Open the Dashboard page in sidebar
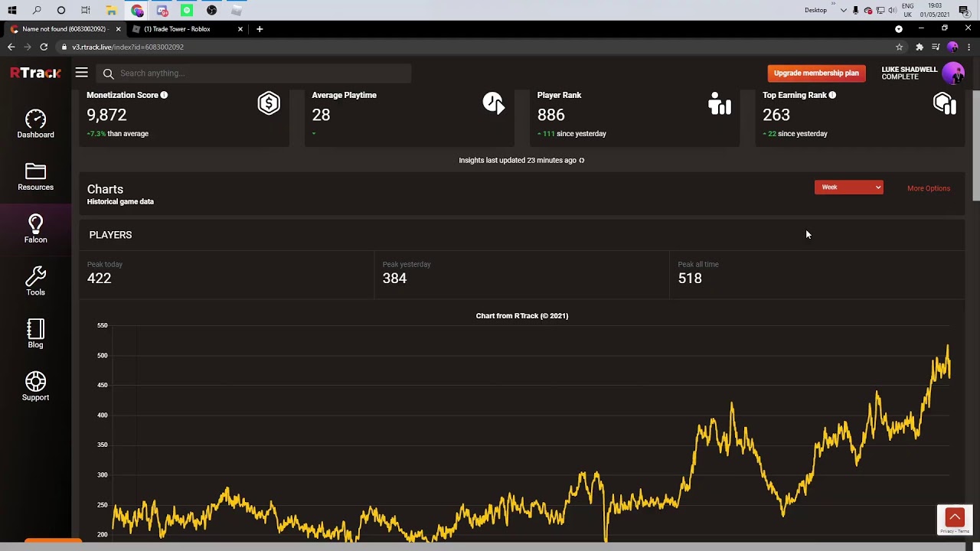The width and height of the screenshot is (980, 551). [x=35, y=124]
